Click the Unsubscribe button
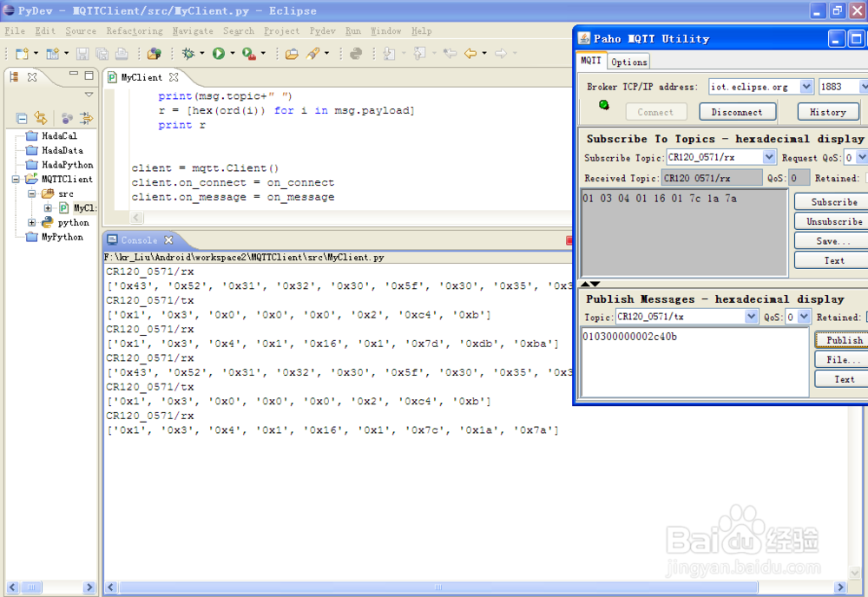868x597 pixels. 833,221
